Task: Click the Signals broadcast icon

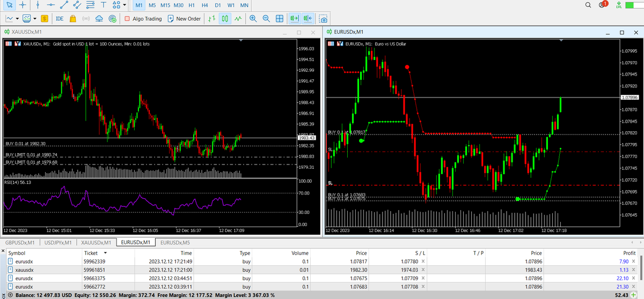Action: [x=86, y=18]
